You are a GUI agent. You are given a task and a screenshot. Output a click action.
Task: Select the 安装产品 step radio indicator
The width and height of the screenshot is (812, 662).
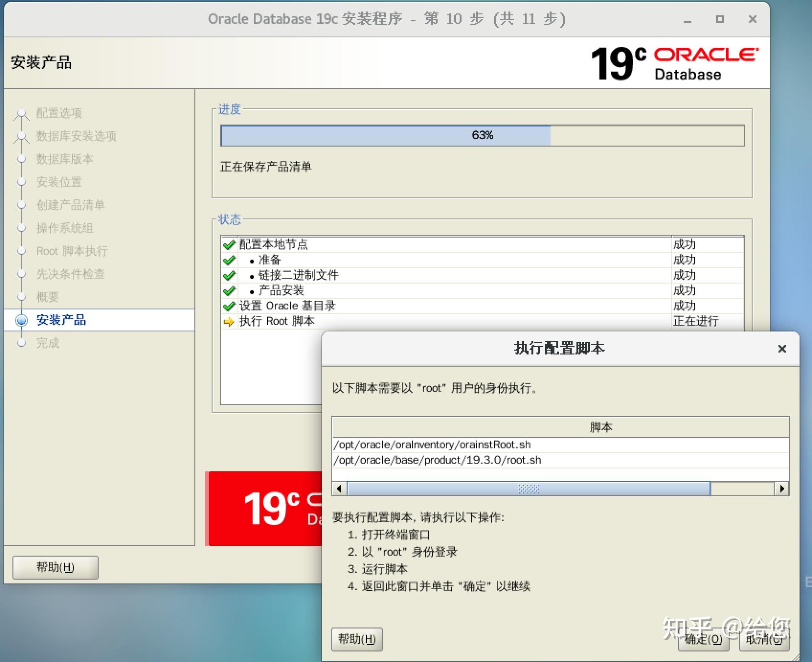21,320
